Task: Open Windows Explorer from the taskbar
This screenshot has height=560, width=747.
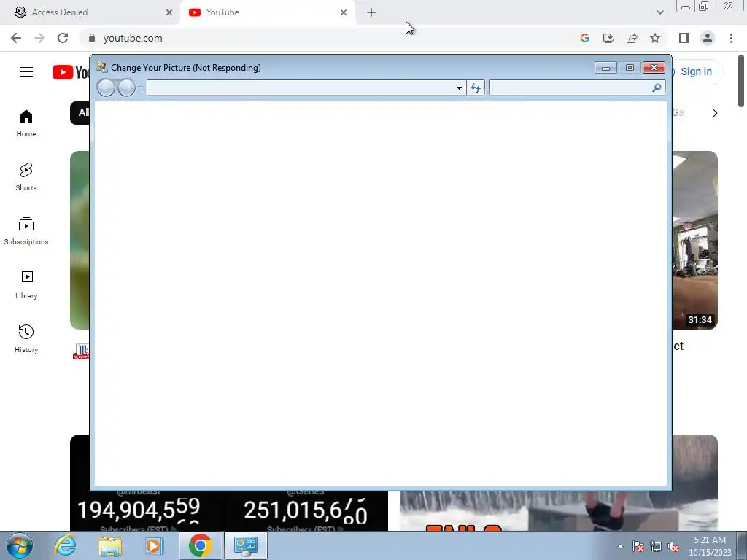Action: (110, 545)
